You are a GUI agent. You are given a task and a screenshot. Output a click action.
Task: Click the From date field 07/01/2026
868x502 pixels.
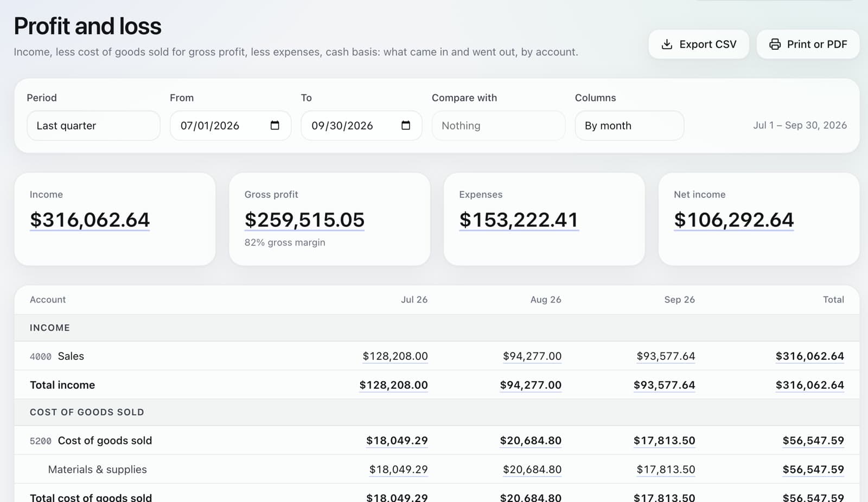pyautogui.click(x=231, y=126)
